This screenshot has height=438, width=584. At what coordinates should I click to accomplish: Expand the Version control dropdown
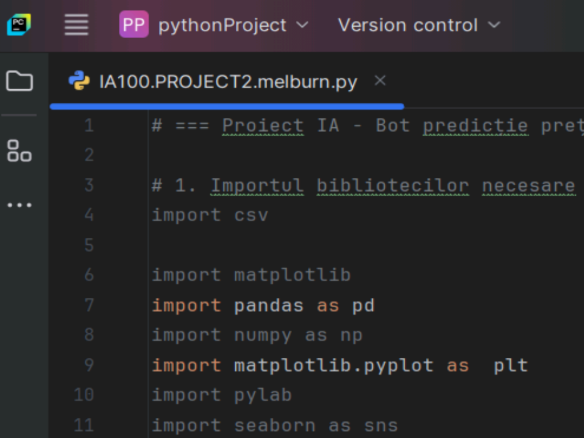point(419,25)
